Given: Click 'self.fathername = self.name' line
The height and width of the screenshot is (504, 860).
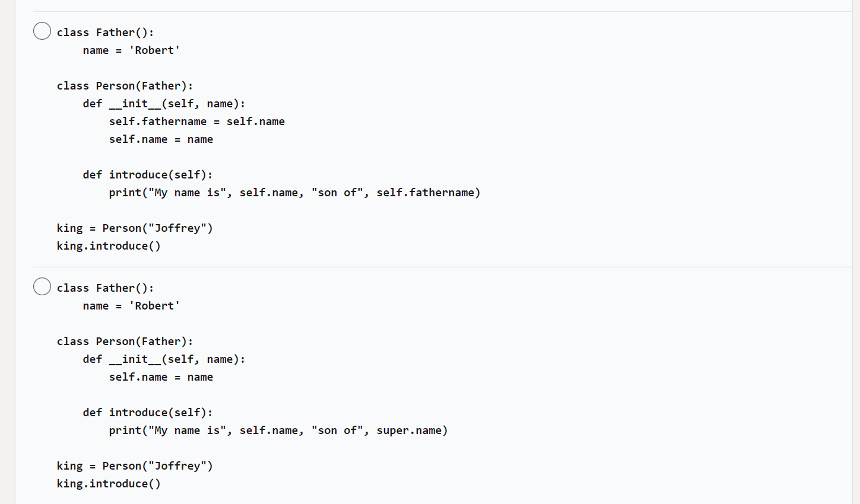Looking at the screenshot, I should click(x=196, y=121).
